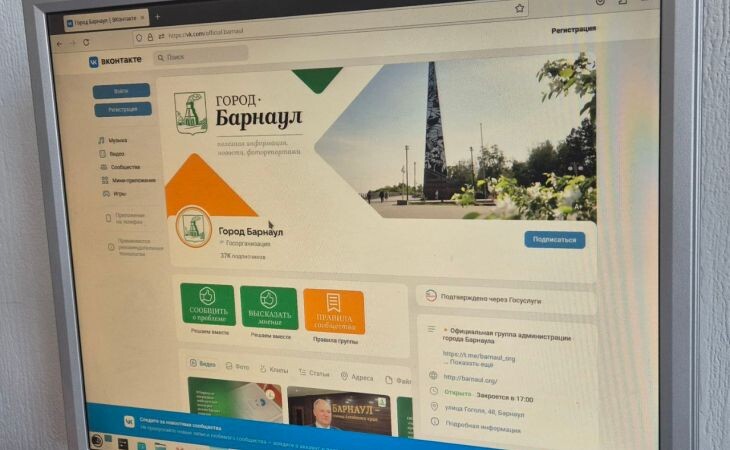Click the map pin address icon
Viewport: 730px width, 450px height.
[434, 407]
